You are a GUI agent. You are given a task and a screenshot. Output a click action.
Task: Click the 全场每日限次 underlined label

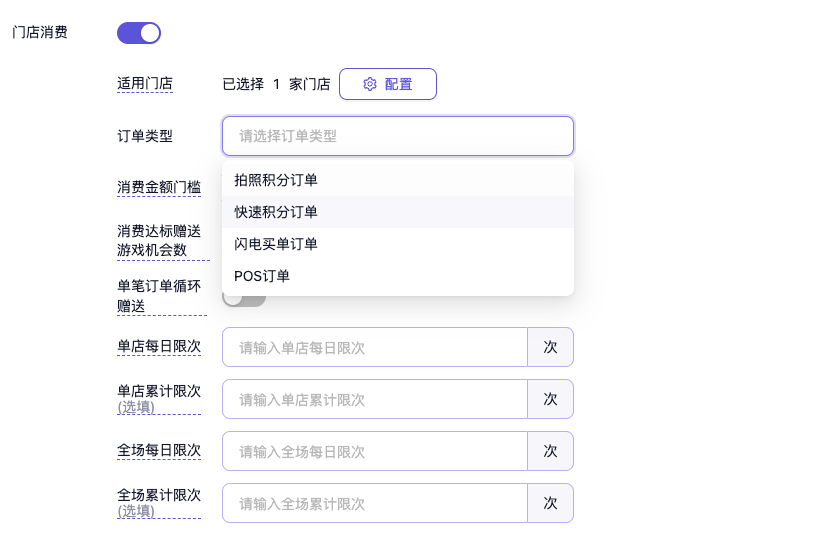click(159, 451)
